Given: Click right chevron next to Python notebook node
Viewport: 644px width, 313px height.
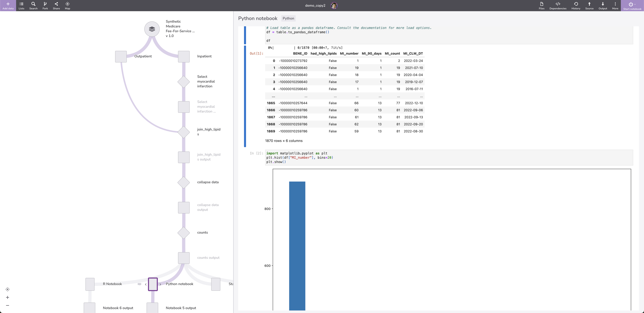Looking at the screenshot, I should tap(160, 284).
